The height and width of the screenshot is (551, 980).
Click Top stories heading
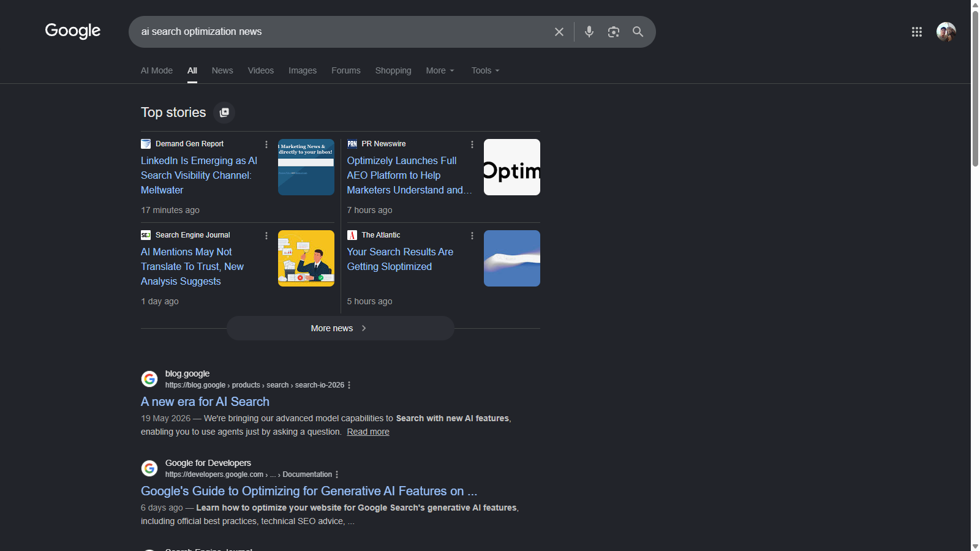coord(173,113)
